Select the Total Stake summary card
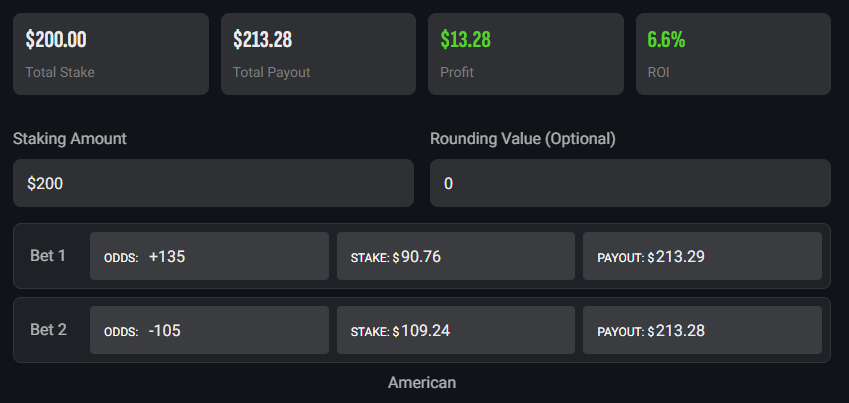This screenshot has height=403, width=849. 111,54
